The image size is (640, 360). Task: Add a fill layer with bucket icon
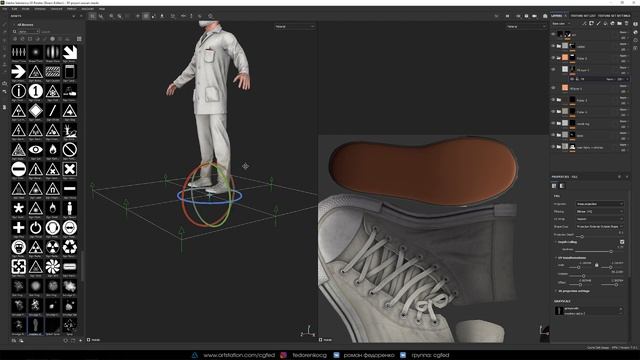pos(605,24)
